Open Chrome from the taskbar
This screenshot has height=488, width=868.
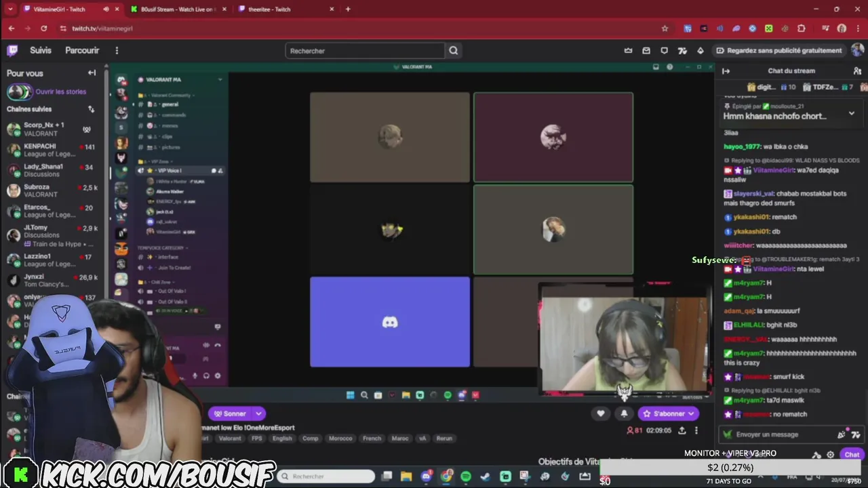coord(446,476)
